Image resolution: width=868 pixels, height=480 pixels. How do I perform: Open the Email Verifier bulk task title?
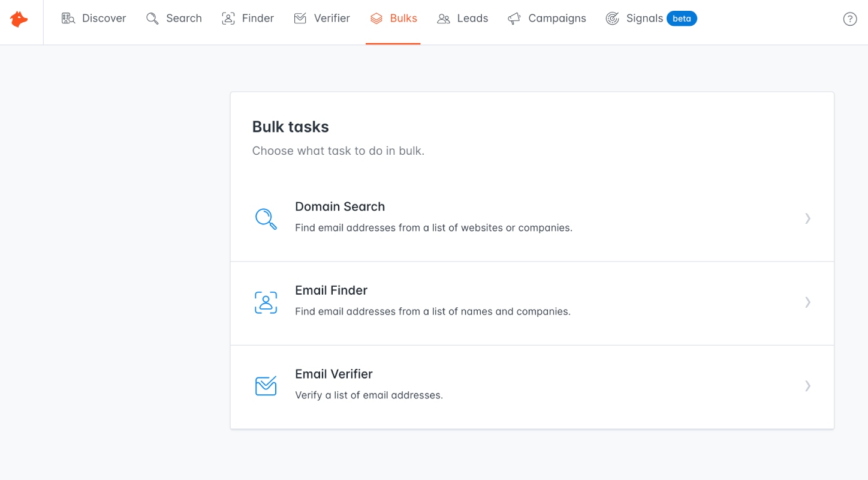point(334,374)
